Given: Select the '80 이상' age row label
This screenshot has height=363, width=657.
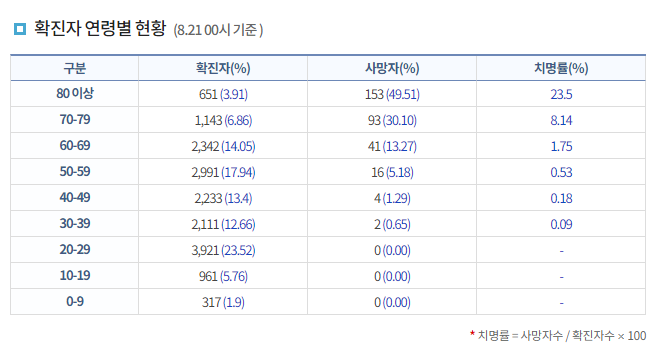Looking at the screenshot, I should point(75,93).
